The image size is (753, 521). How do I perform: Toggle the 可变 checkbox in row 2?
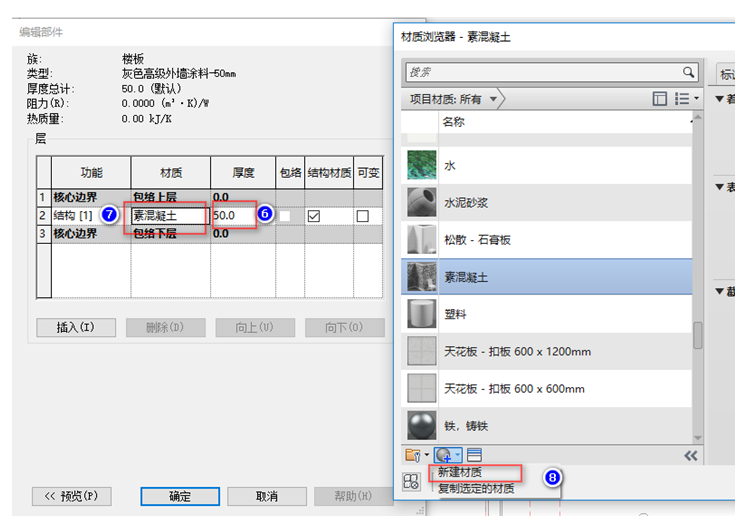(x=363, y=216)
